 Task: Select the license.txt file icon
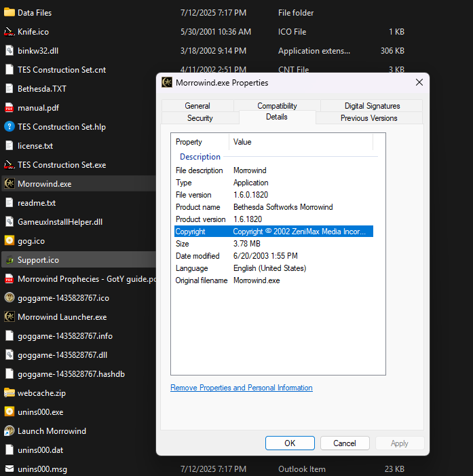[x=10, y=146]
